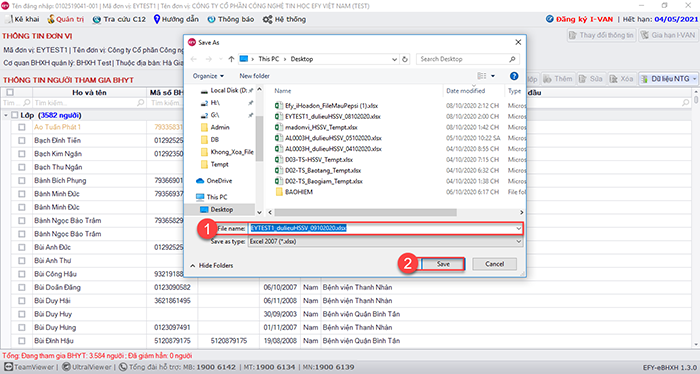
Task: Select file madonvi_HSSV_Tempt.xlsx
Action: pyautogui.click(x=317, y=127)
